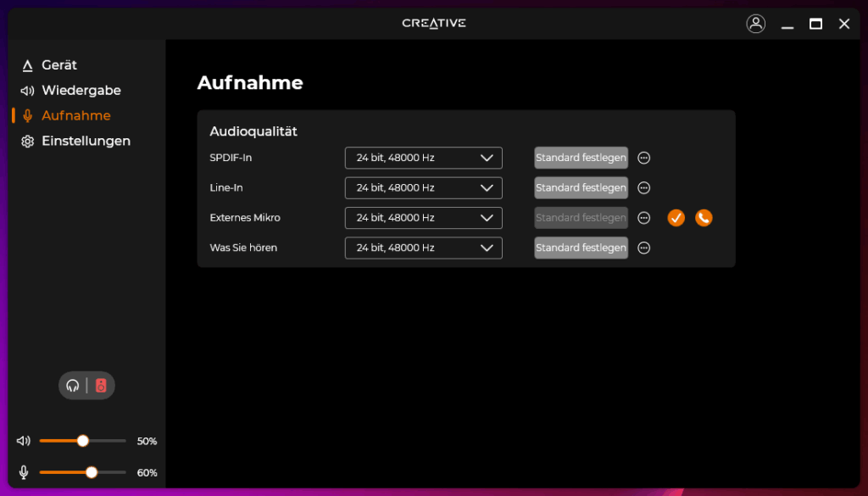Open more options for Line-In
Image resolution: width=868 pixels, height=496 pixels.
(643, 188)
